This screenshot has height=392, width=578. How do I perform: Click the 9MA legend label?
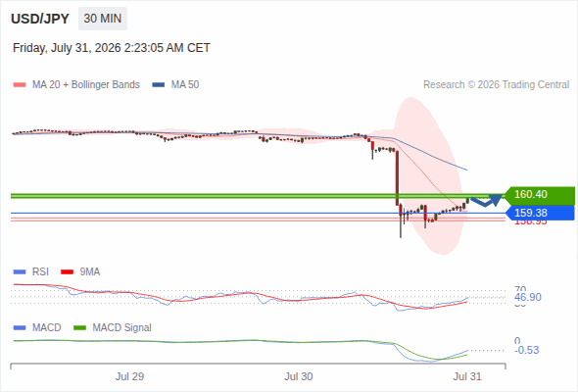click(90, 272)
